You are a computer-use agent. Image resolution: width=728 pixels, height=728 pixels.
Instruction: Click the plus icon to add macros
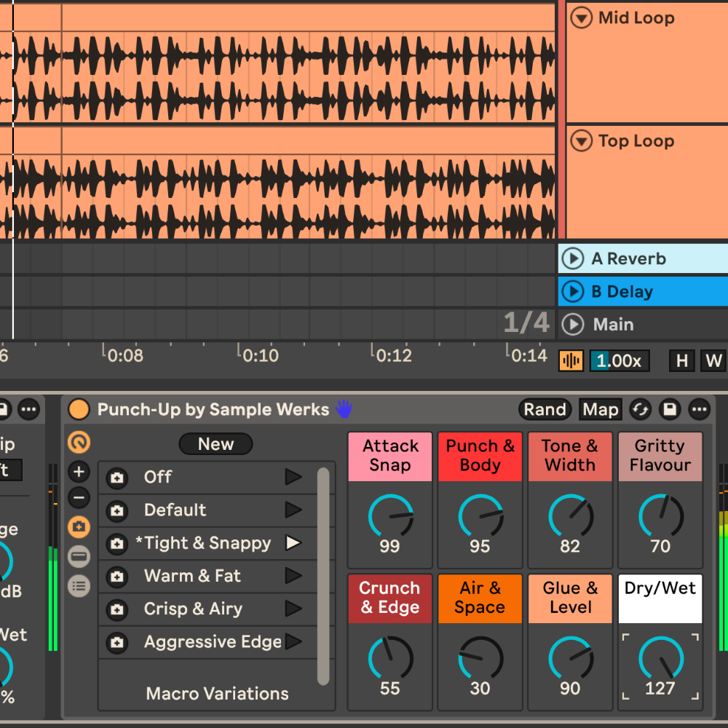[x=79, y=472]
